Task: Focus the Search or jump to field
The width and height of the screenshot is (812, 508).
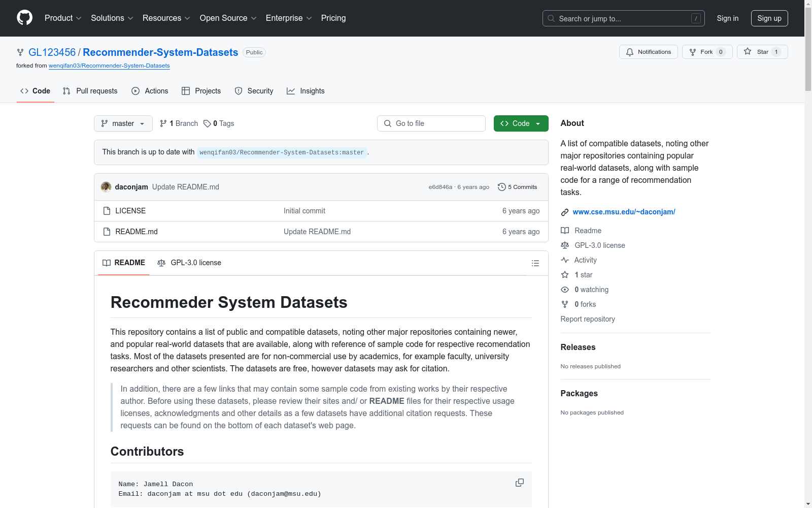Action: pyautogui.click(x=623, y=18)
